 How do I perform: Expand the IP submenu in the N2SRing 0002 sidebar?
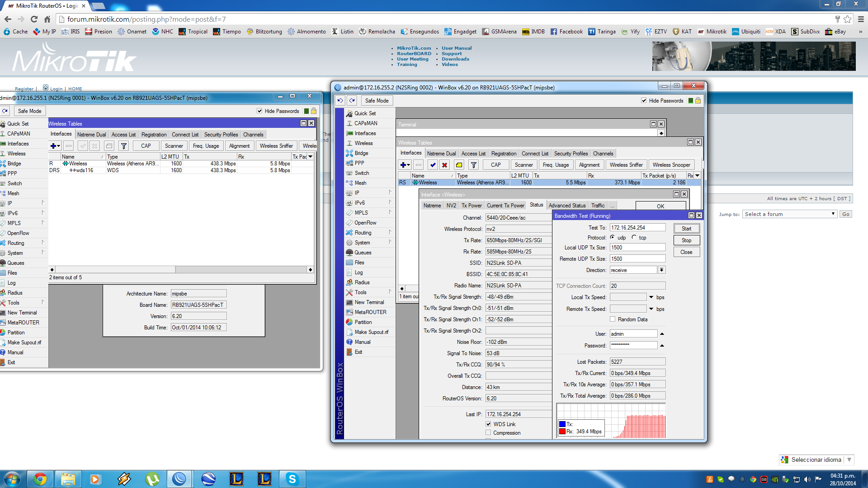(x=390, y=193)
